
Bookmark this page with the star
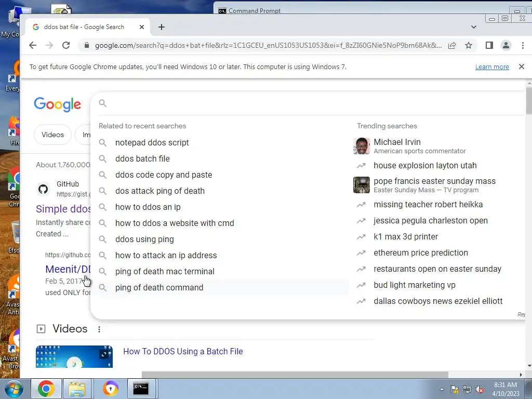[x=469, y=45]
